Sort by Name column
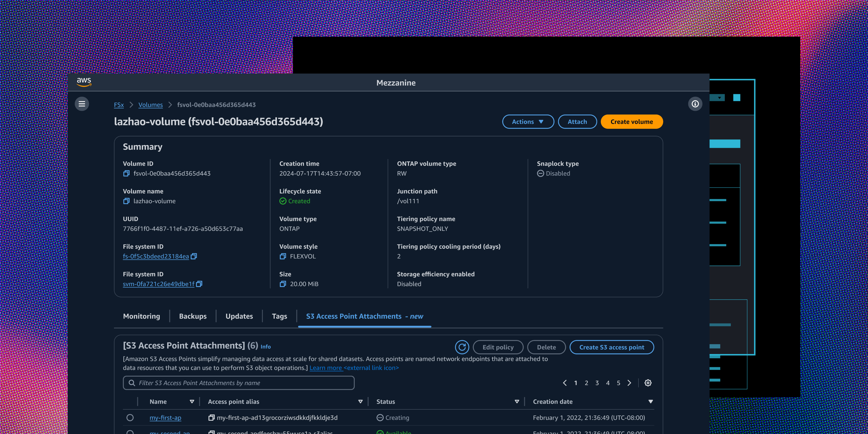 point(192,401)
